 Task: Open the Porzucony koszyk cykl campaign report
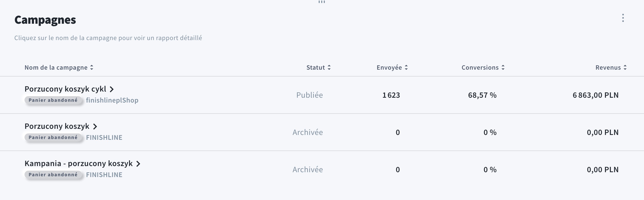[x=65, y=89]
